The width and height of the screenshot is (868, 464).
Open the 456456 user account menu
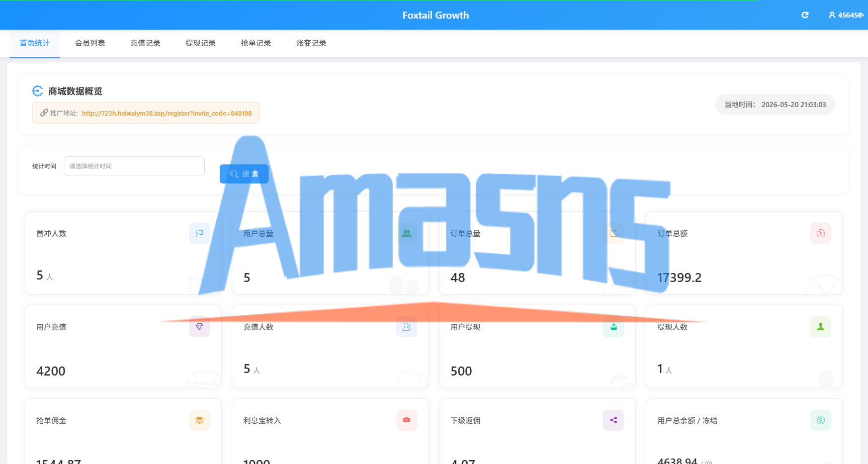846,15
